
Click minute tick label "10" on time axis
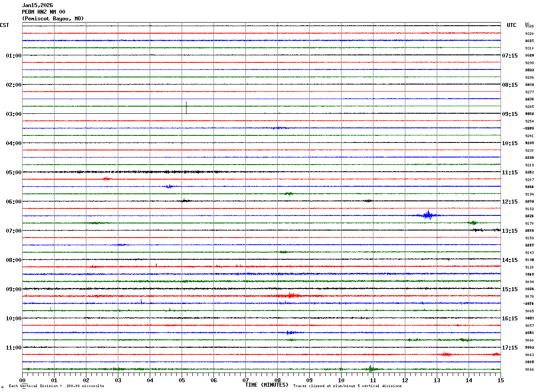click(341, 380)
